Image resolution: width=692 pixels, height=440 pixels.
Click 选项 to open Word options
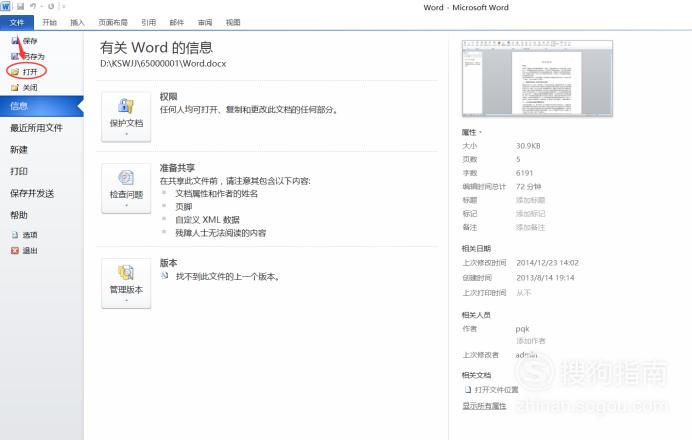click(x=25, y=235)
